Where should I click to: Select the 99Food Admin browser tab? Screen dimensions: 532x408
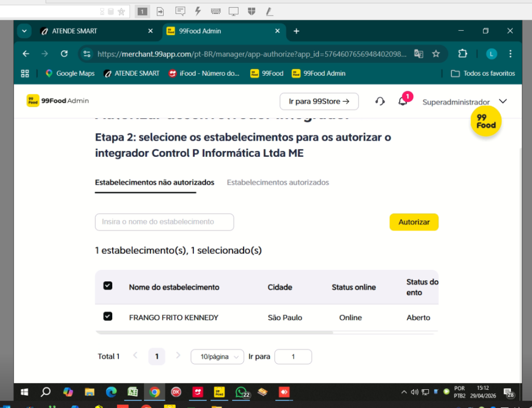224,31
